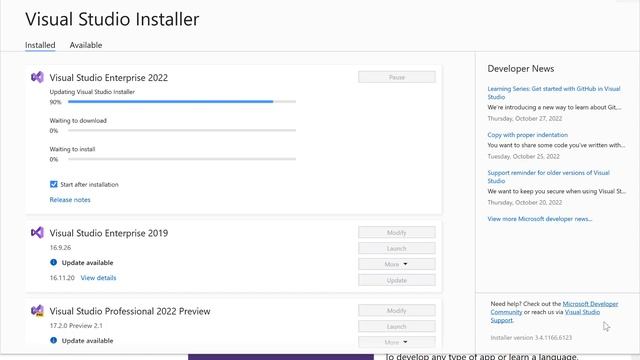Launch Visual Studio Professional 2022 Preview
640x360 pixels.
397,327
